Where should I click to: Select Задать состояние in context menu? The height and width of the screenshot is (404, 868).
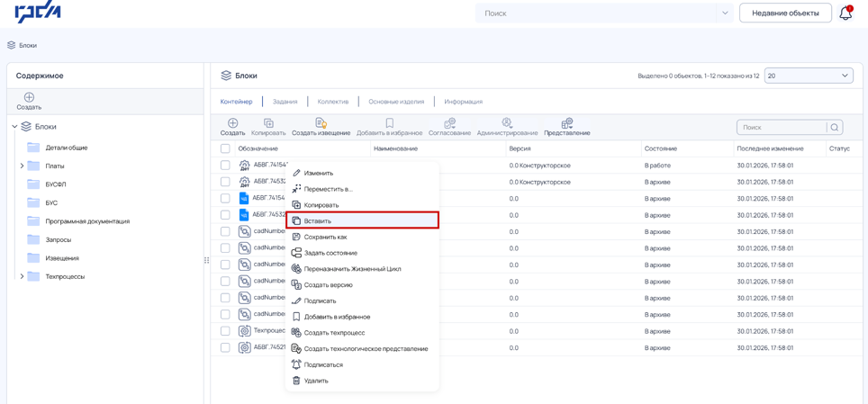[362, 253]
